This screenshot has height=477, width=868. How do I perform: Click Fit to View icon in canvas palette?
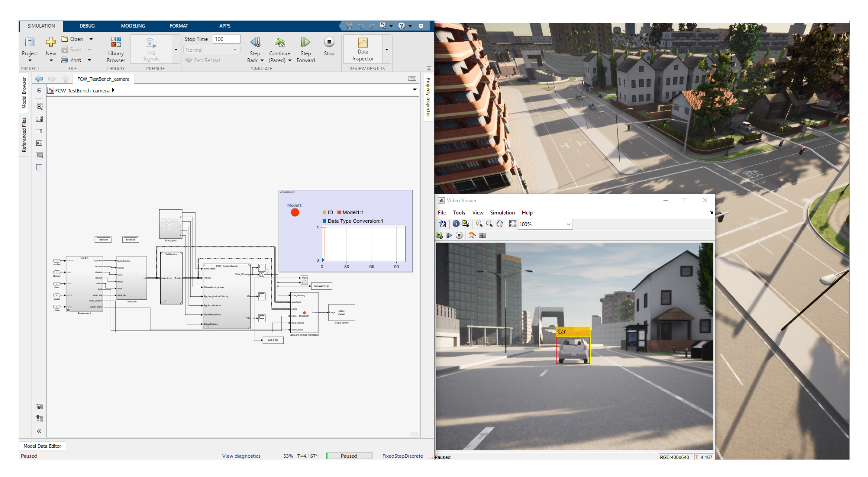[39, 119]
